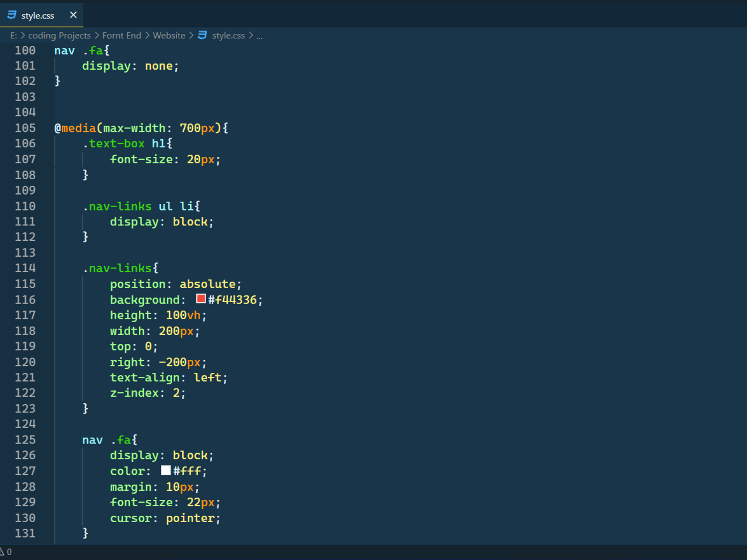Click the warning icon in status bar

pyautogui.click(x=2, y=552)
